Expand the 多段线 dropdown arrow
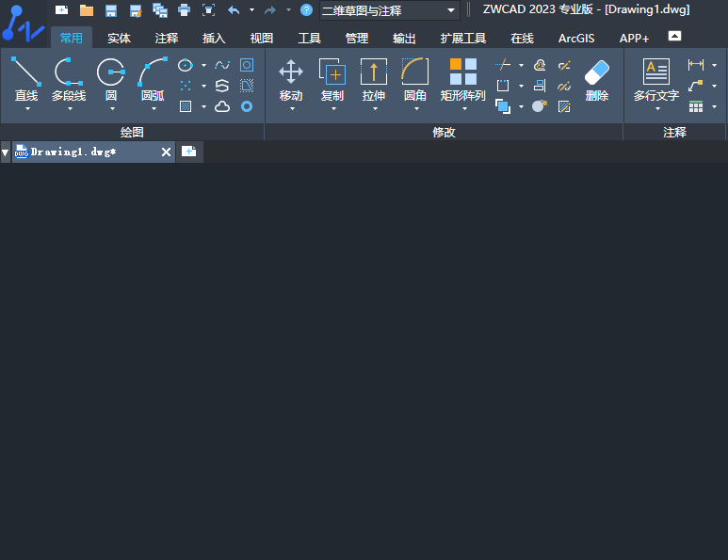728x560 pixels. pos(70,108)
